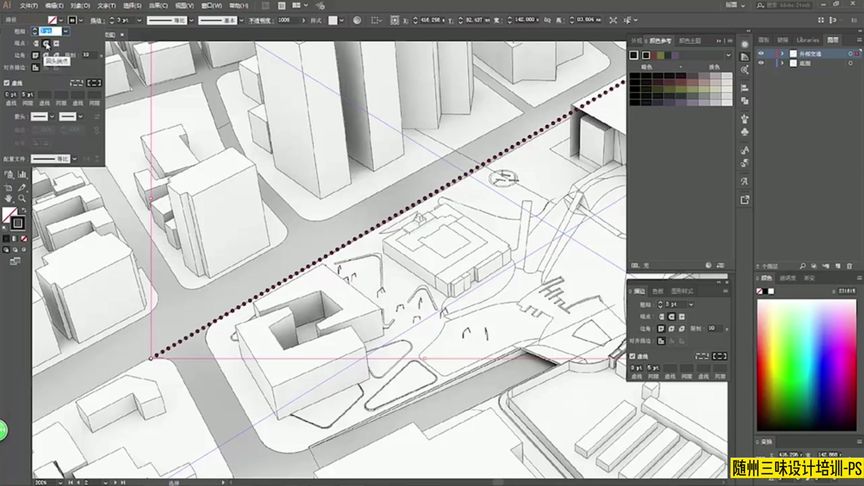Open the 文件 (File) menu

coord(28,5)
